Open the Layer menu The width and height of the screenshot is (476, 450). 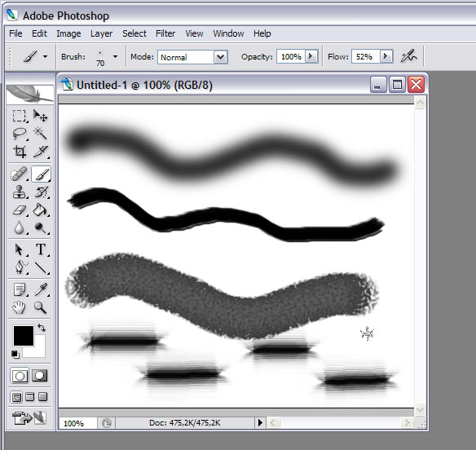(101, 33)
